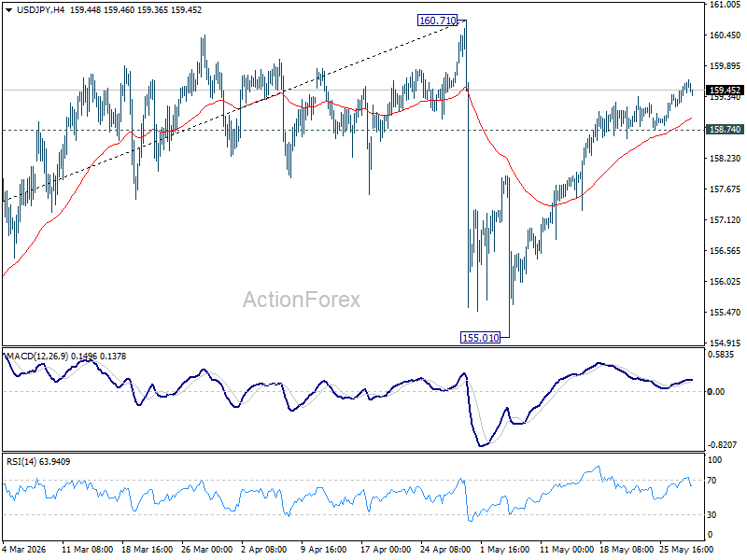Click the RSI scale level 70
This screenshot has width=747, height=560.
point(712,481)
